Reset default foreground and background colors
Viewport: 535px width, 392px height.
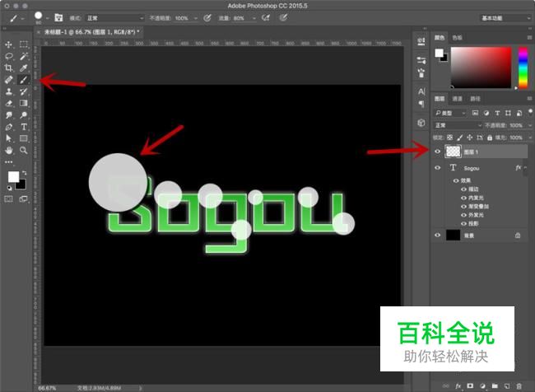click(x=9, y=188)
